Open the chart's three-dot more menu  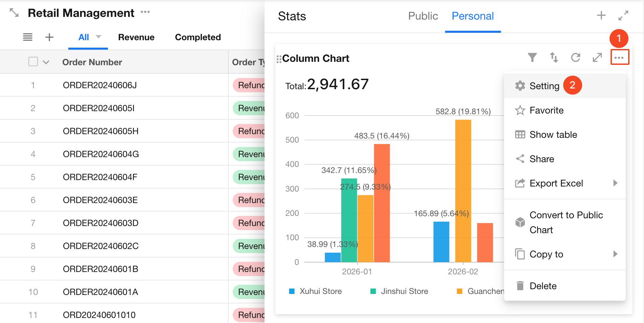[619, 57]
